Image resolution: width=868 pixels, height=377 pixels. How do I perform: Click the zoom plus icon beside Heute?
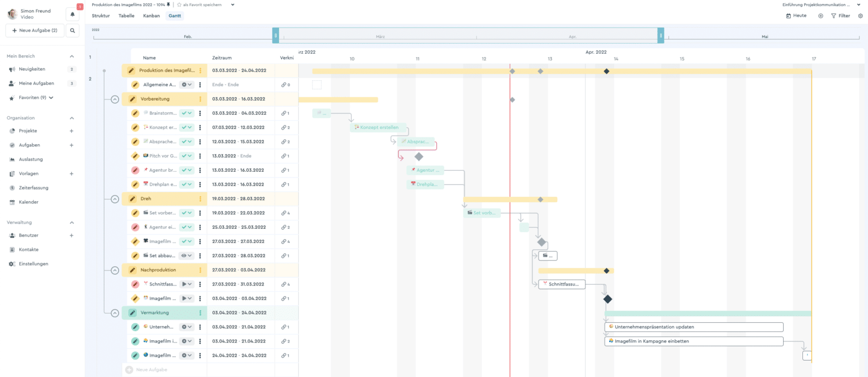[821, 16]
